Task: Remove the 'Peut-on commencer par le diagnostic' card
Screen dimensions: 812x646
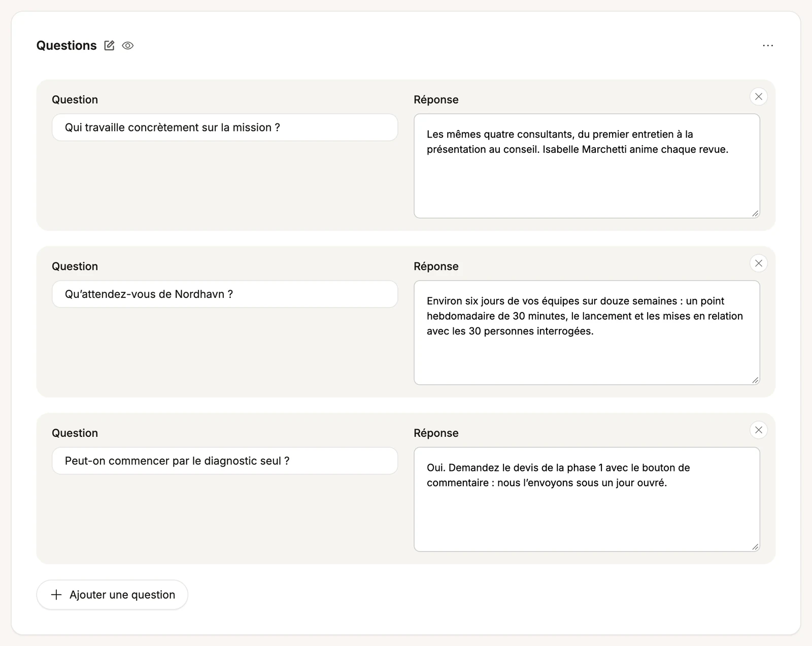Action: click(x=759, y=430)
